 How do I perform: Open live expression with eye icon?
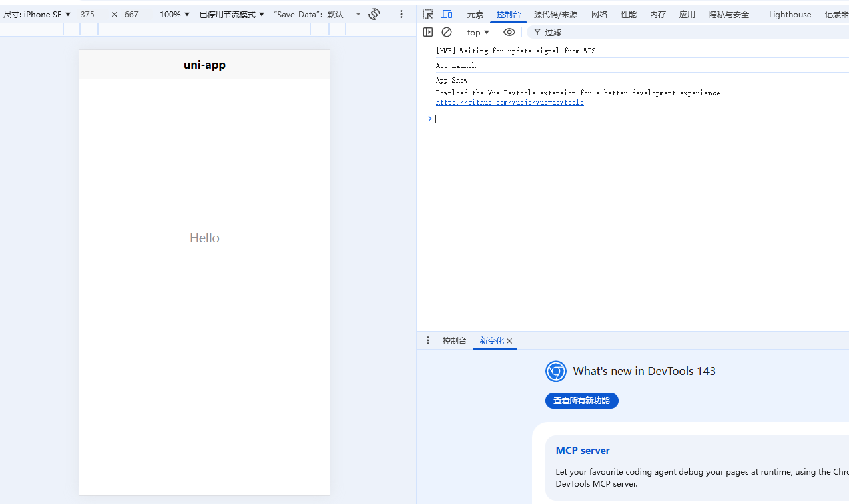click(x=509, y=32)
